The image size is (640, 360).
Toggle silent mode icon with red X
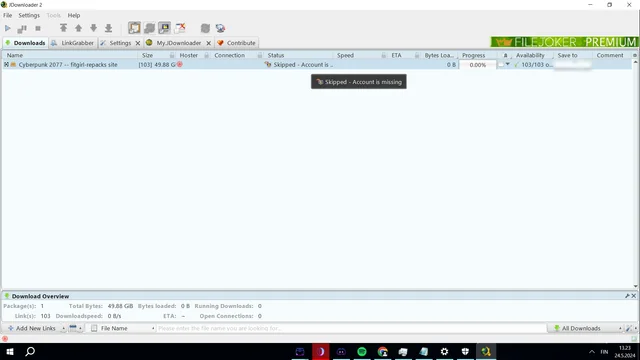click(180, 28)
